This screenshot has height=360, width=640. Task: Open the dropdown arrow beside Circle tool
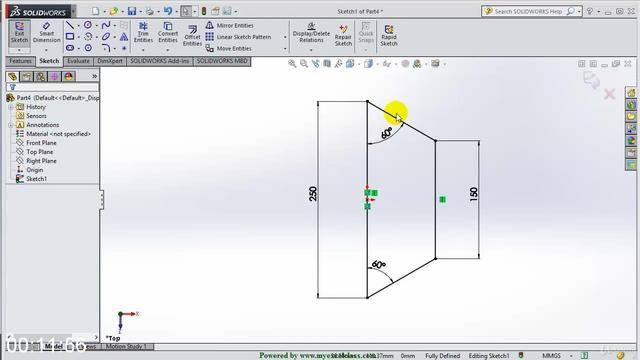click(x=96, y=25)
